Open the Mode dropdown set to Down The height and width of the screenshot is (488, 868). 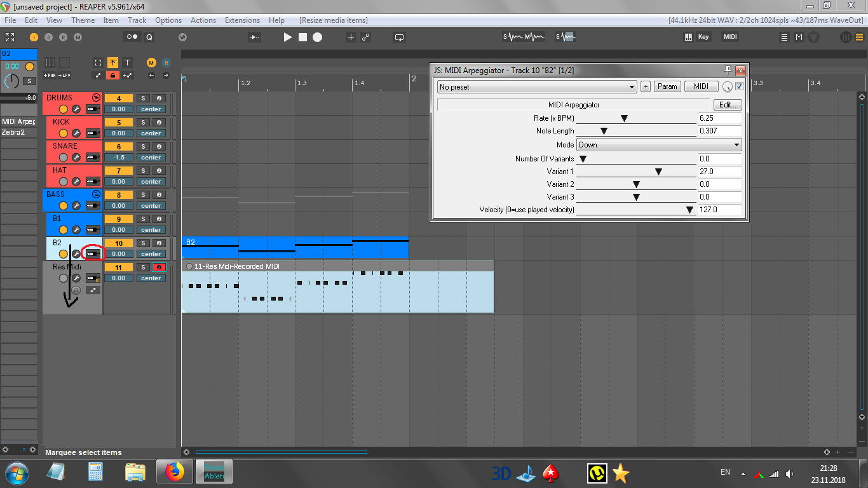659,145
